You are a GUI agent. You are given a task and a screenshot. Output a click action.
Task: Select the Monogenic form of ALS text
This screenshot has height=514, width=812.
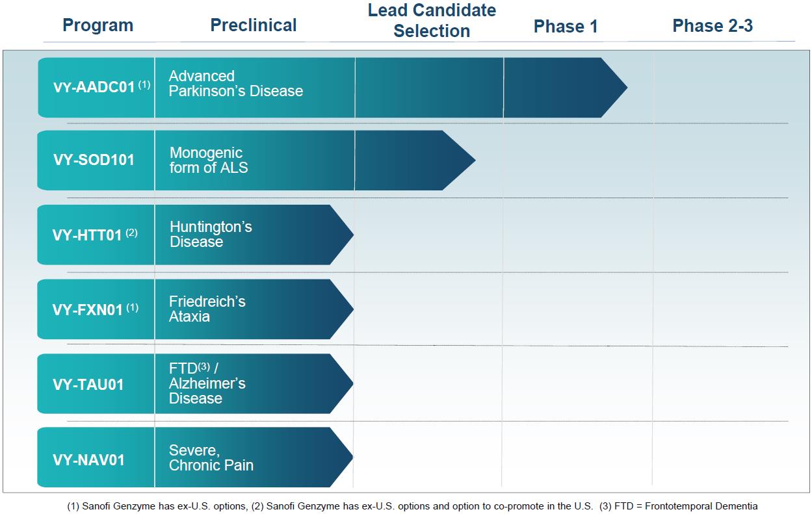pyautogui.click(x=208, y=160)
